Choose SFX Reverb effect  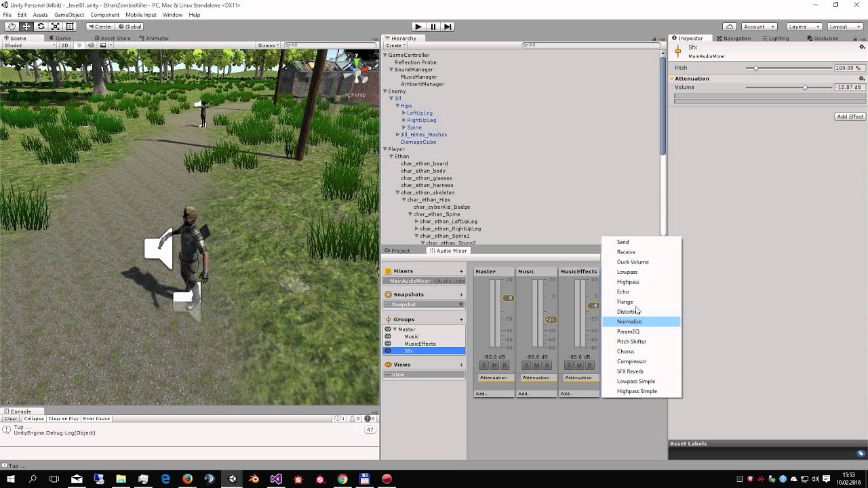[642, 371]
